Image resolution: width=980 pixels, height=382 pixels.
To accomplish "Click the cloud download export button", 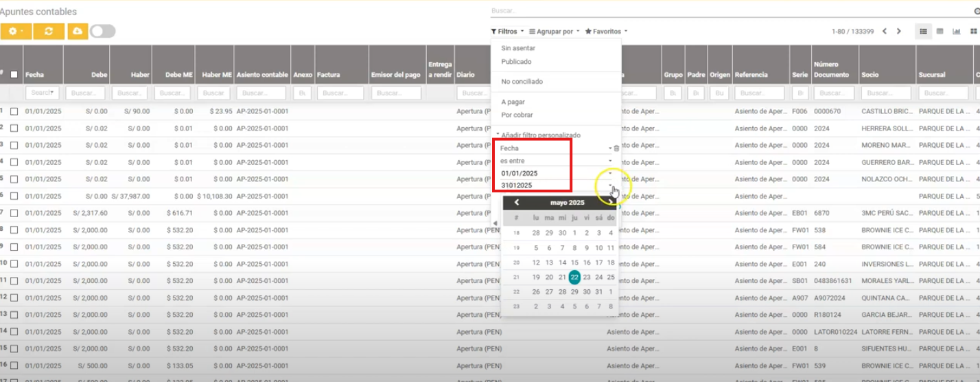I will click(x=78, y=32).
